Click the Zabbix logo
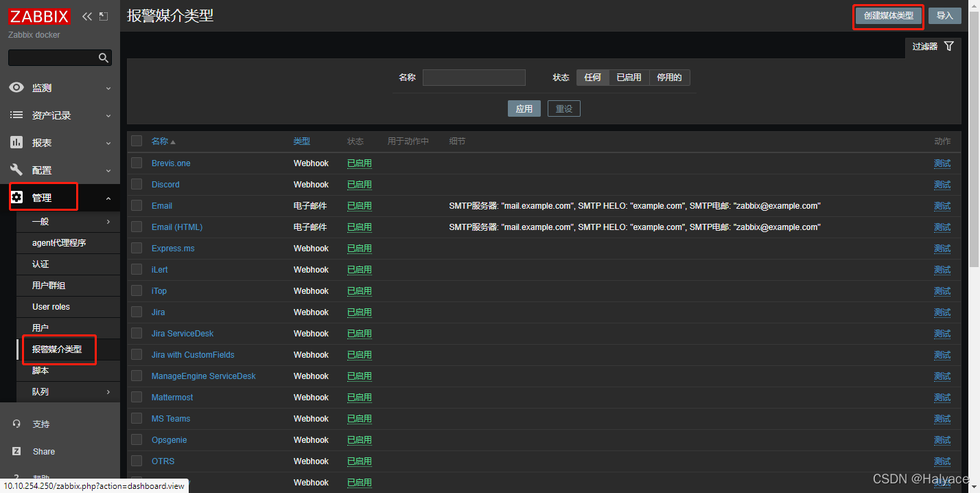Screen dimensions: 980x493 point(40,16)
